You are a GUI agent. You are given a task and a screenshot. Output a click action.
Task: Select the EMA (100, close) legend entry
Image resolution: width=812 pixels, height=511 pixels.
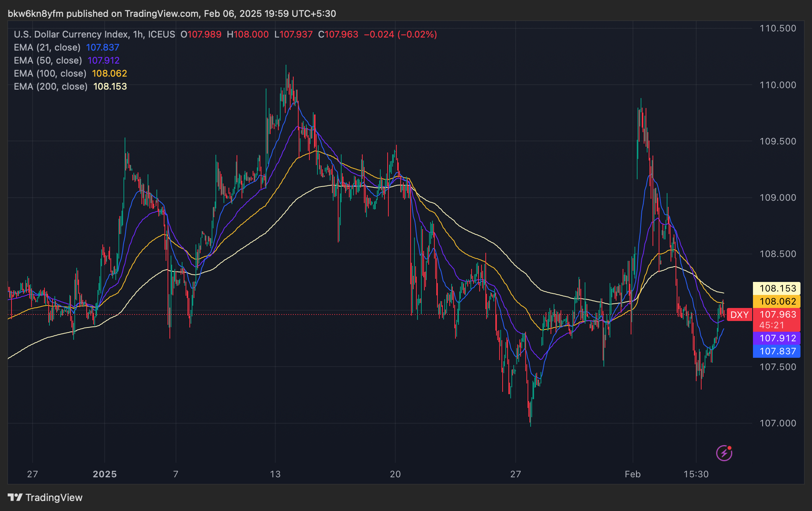point(50,74)
